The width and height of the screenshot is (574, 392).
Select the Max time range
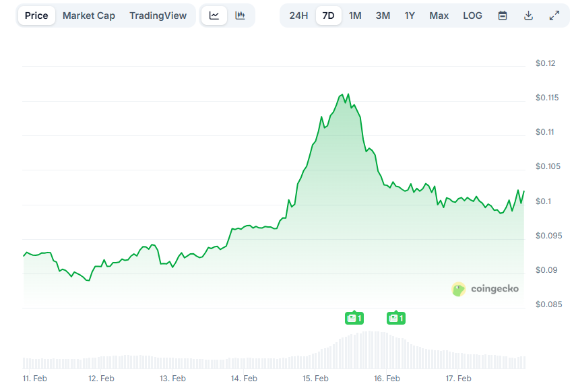click(439, 15)
